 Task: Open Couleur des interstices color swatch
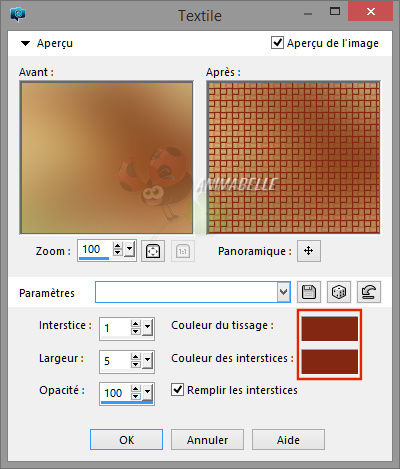pyautogui.click(x=330, y=361)
